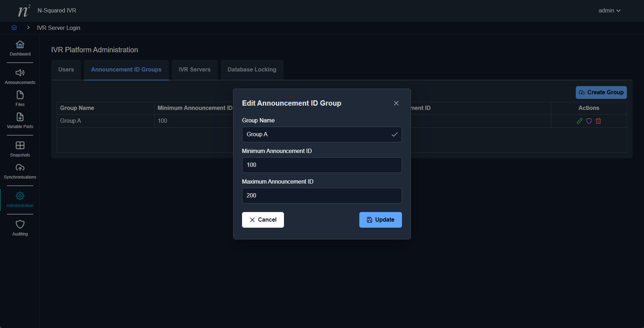This screenshot has height=328, width=644.
Task: Cancel the edit group dialog
Action: pyautogui.click(x=263, y=220)
